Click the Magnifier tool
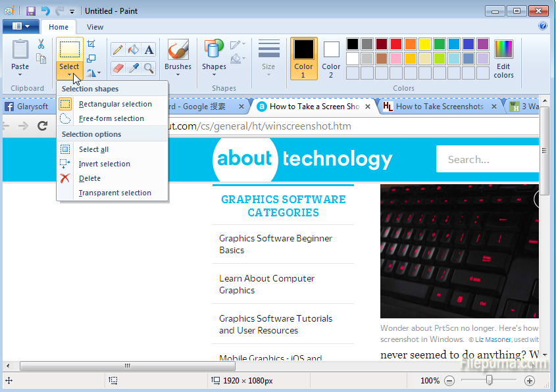This screenshot has height=392, width=556. pyautogui.click(x=149, y=68)
